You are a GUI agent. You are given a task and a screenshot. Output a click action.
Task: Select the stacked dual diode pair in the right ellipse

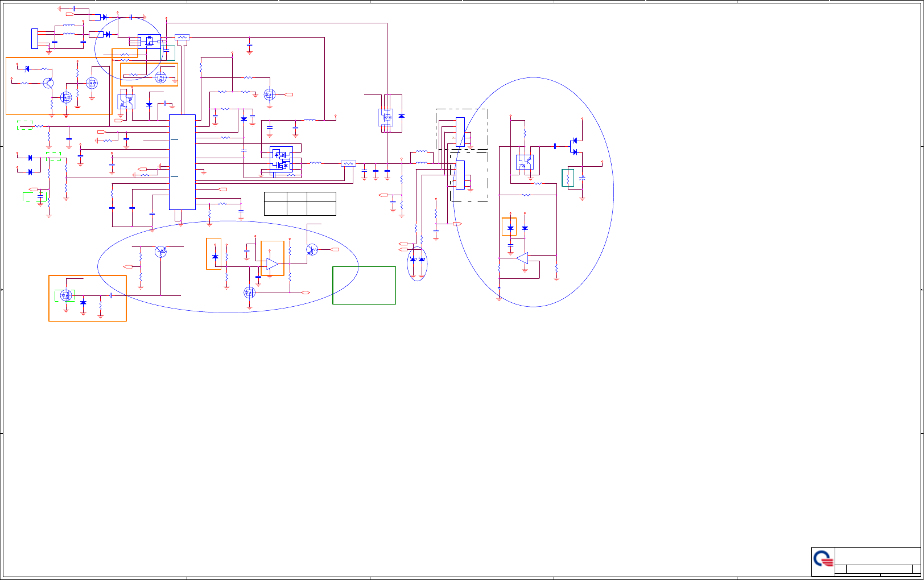point(574,146)
